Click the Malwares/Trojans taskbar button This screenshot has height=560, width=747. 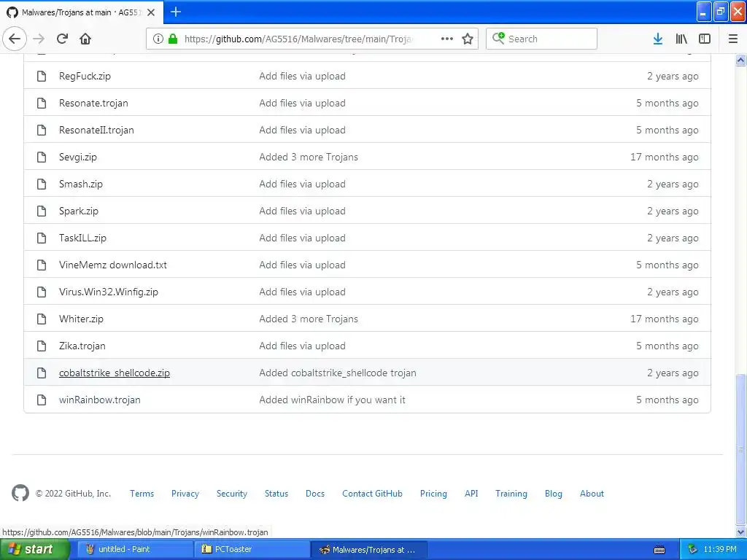pyautogui.click(x=369, y=549)
